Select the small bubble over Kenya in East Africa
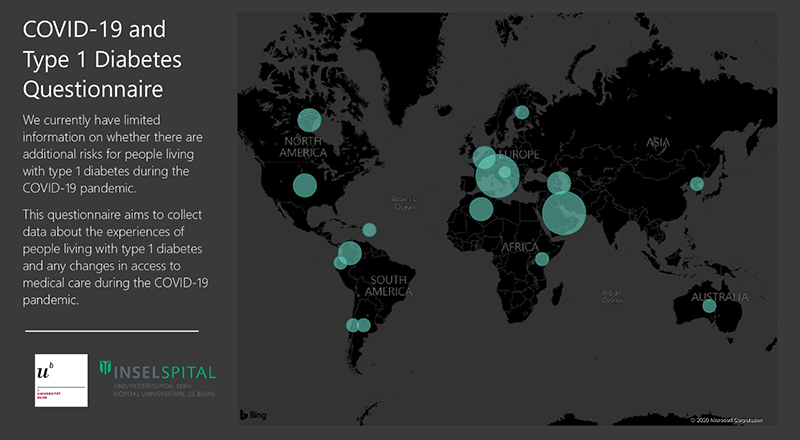The width and height of the screenshot is (800, 440). 542,259
